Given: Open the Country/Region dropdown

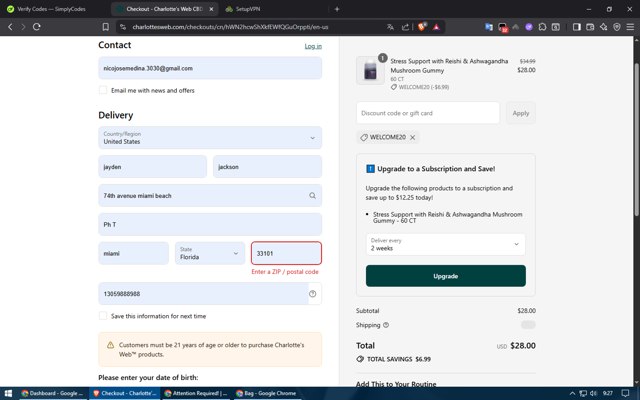Looking at the screenshot, I should (210, 138).
